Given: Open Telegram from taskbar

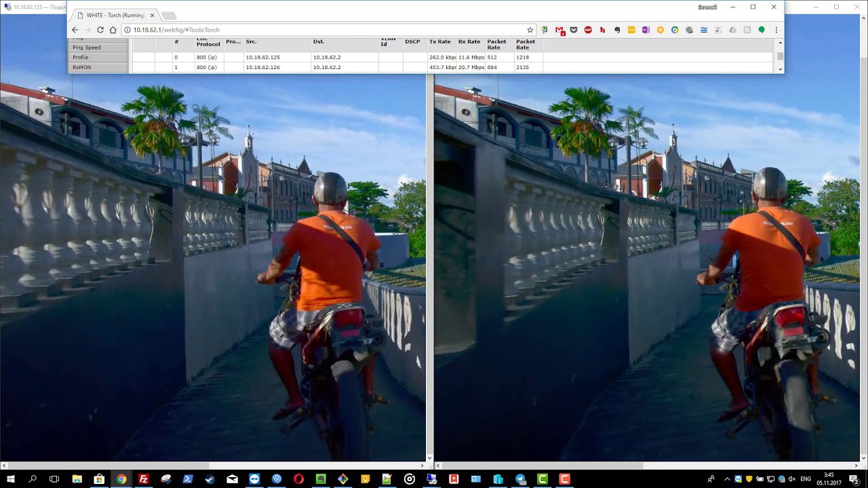Looking at the screenshot, I should pos(520,479).
